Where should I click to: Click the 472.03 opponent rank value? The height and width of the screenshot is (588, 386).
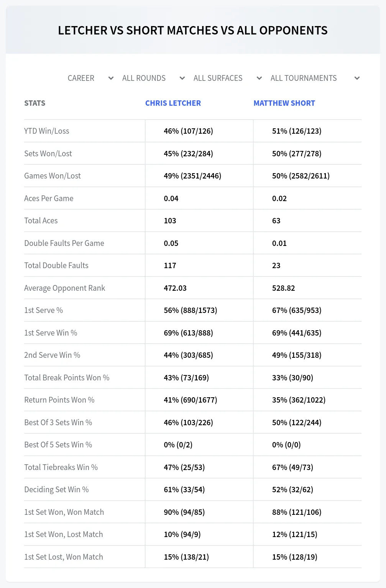175,288
